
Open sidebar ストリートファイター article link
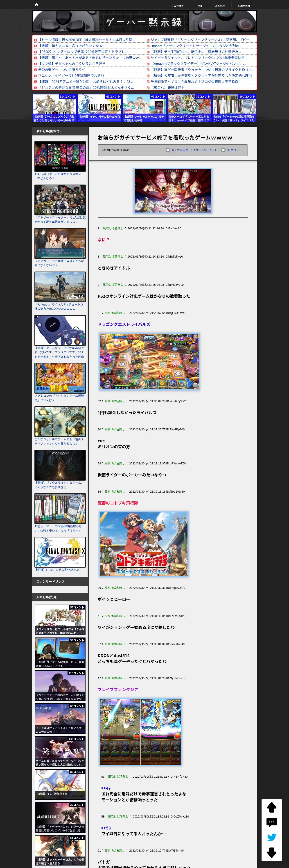(x=60, y=220)
